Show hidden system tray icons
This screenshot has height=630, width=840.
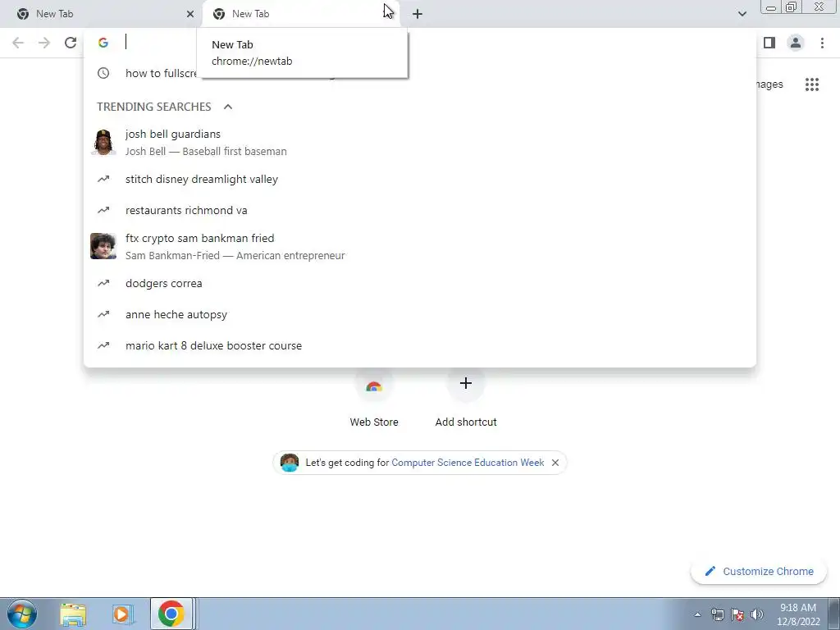tap(697, 614)
